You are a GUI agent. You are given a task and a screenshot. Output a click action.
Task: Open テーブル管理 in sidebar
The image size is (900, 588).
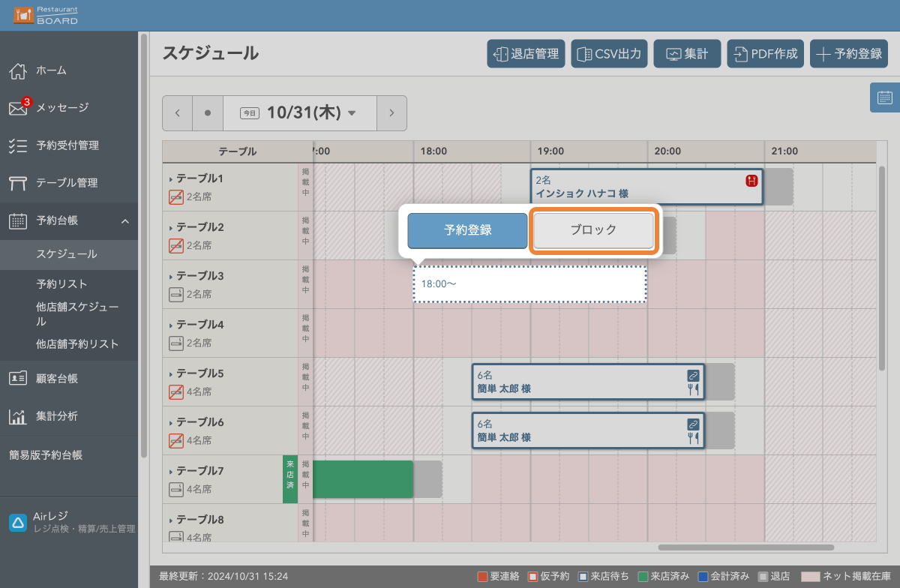click(x=69, y=183)
